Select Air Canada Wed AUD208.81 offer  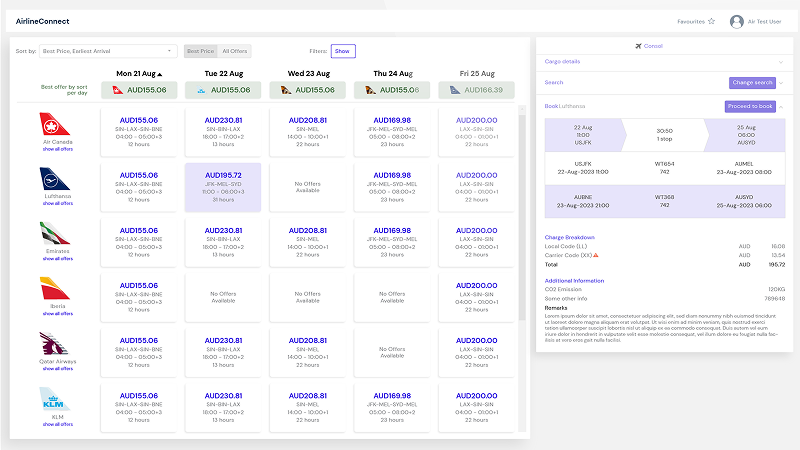(308, 132)
